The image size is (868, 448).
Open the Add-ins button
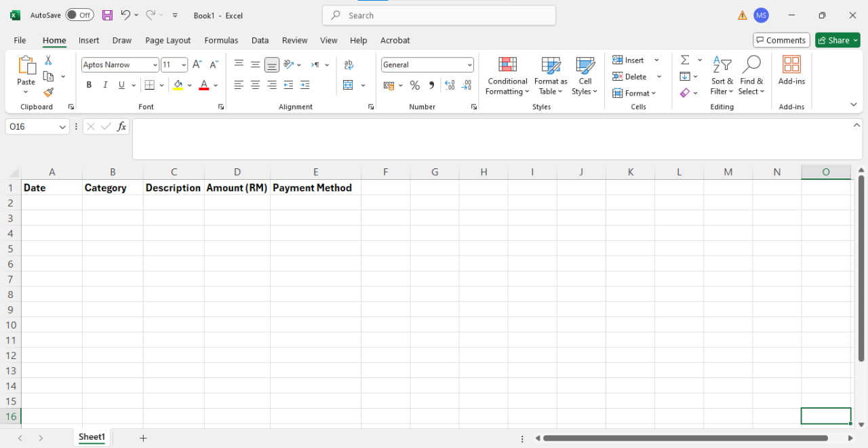791,71
